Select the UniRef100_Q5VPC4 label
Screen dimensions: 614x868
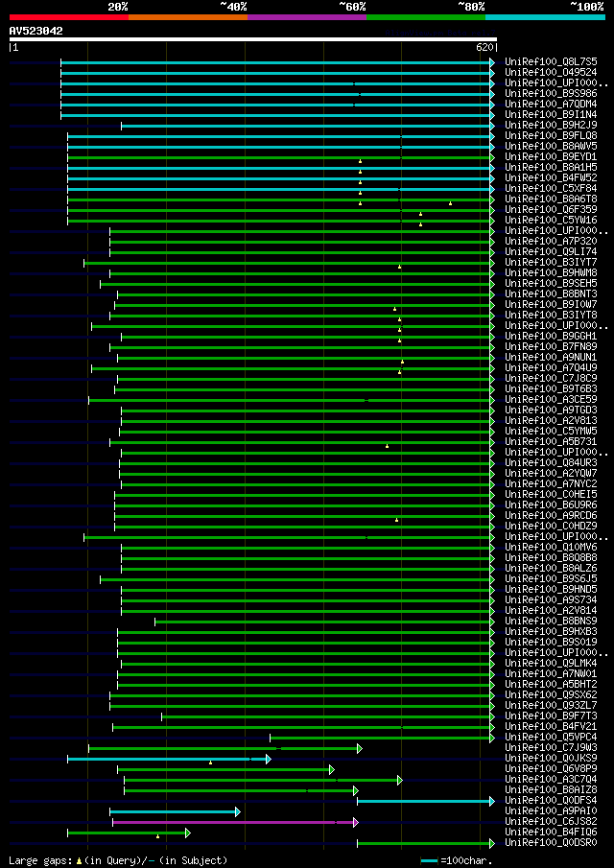tap(551, 738)
